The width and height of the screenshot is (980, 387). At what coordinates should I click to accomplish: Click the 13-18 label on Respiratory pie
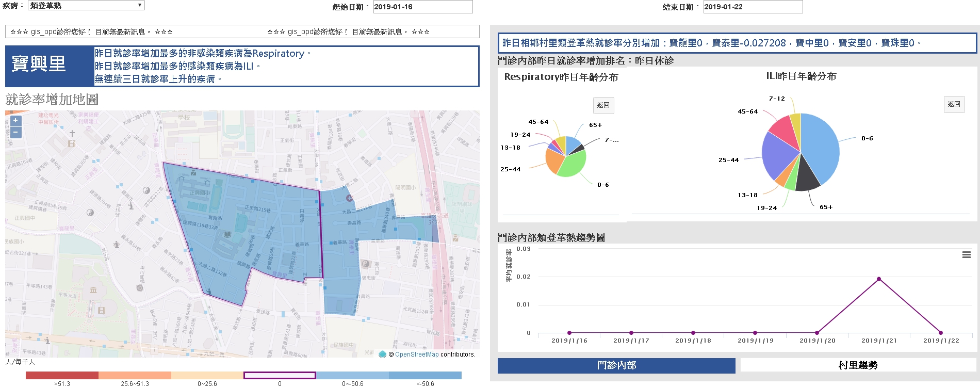click(511, 148)
